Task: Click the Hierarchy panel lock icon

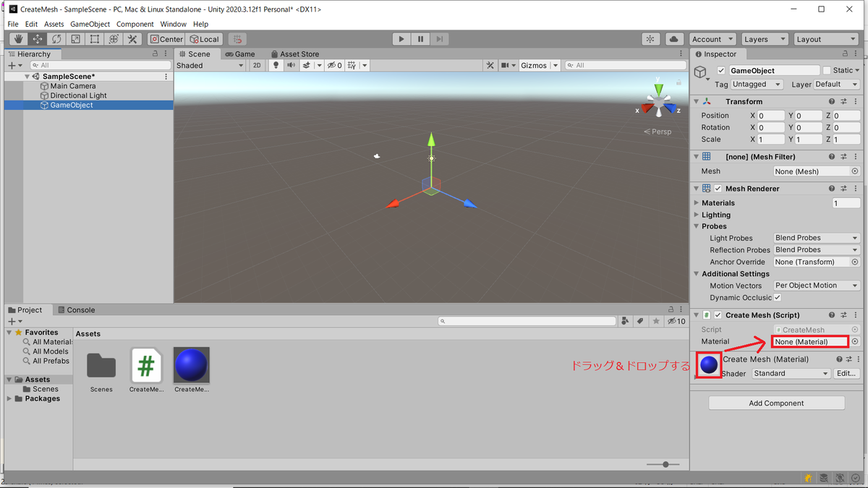Action: click(155, 54)
